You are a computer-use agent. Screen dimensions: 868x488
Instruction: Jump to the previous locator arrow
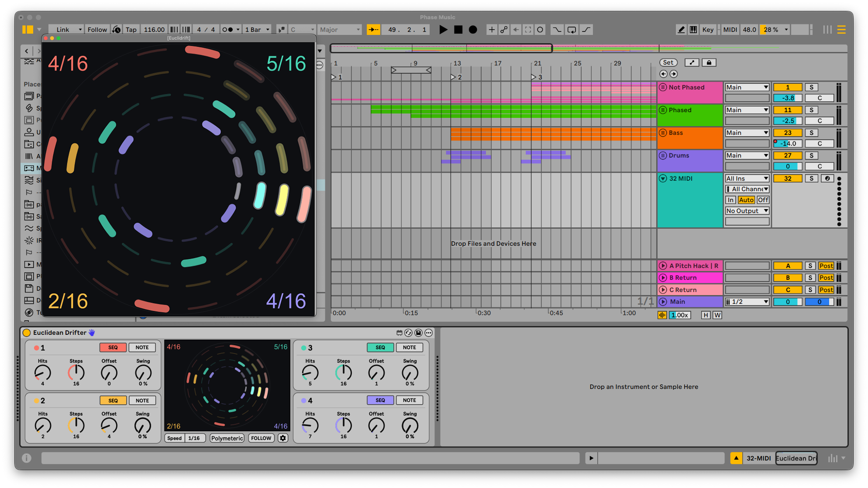664,74
